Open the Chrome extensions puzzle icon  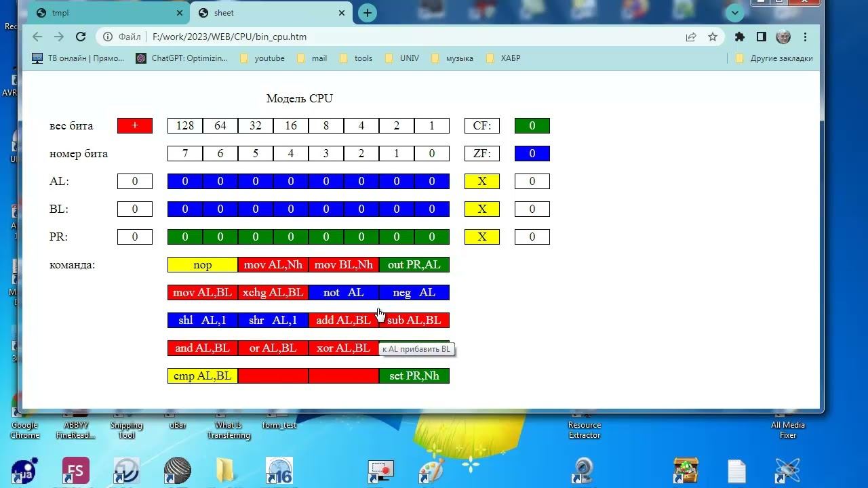[740, 37]
